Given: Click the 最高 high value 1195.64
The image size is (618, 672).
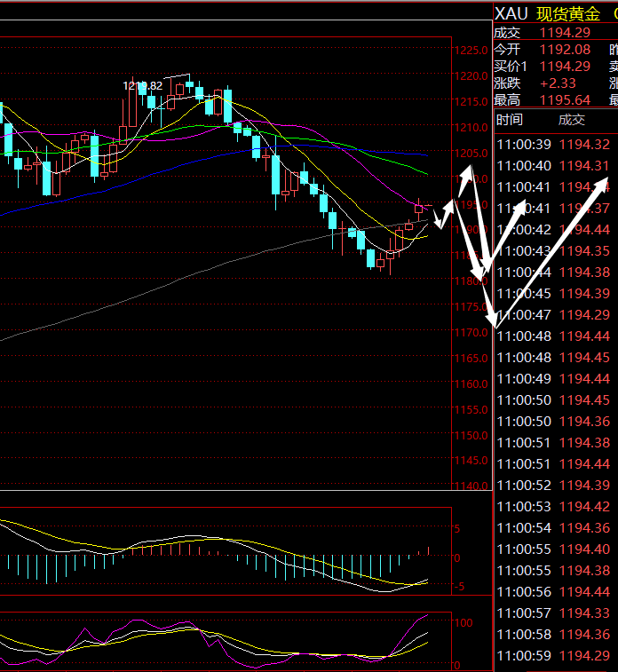Looking at the screenshot, I should click(565, 100).
